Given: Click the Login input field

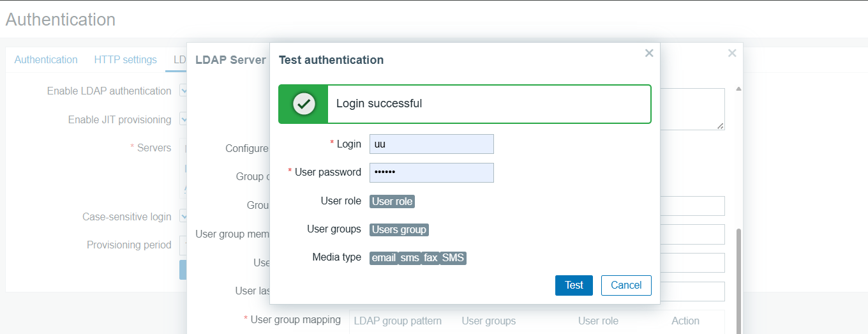Looking at the screenshot, I should (431, 144).
